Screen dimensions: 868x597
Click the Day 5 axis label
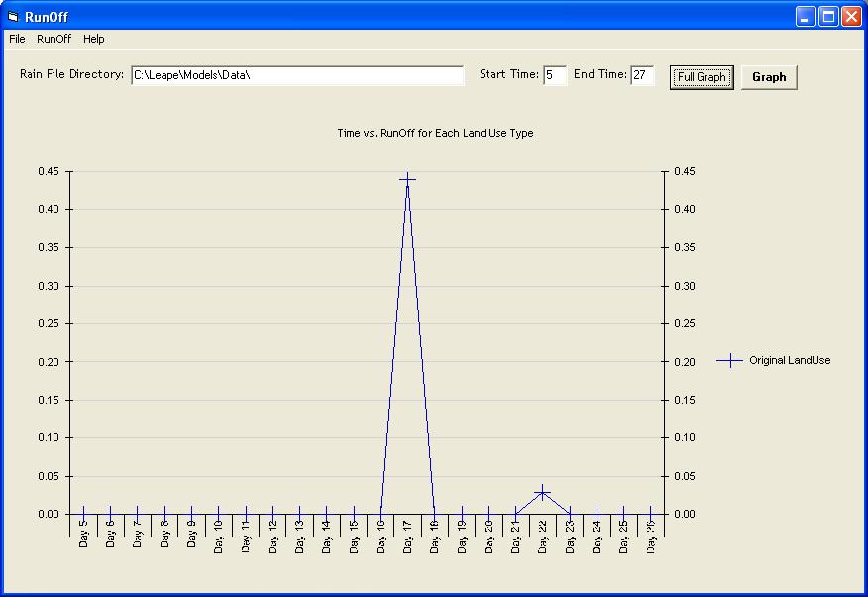83,534
